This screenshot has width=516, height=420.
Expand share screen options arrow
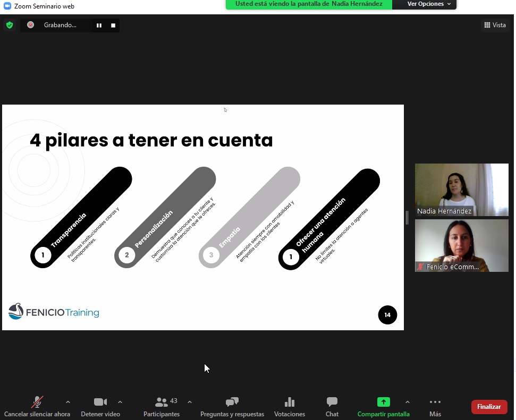point(408,402)
